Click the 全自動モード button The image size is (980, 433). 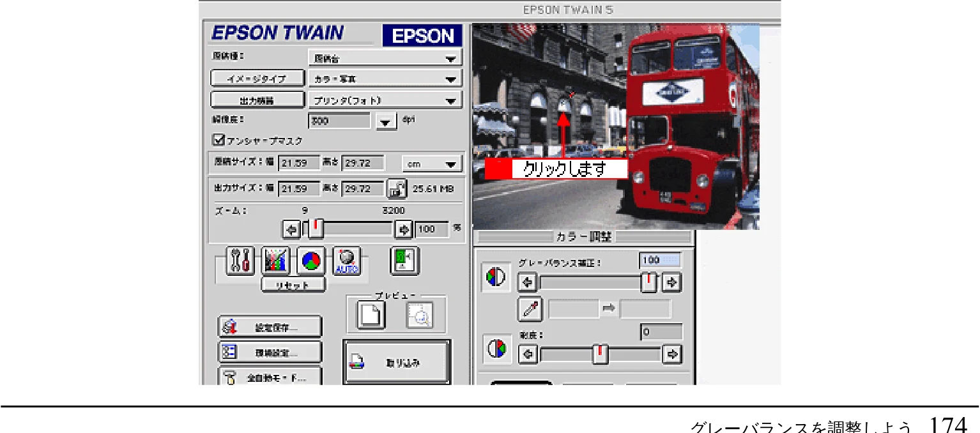coord(270,376)
